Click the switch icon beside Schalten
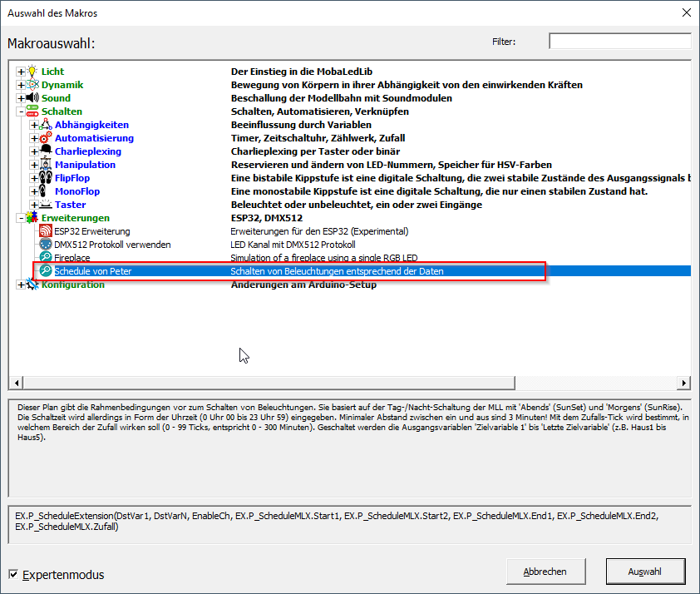700x594 pixels. (x=32, y=111)
